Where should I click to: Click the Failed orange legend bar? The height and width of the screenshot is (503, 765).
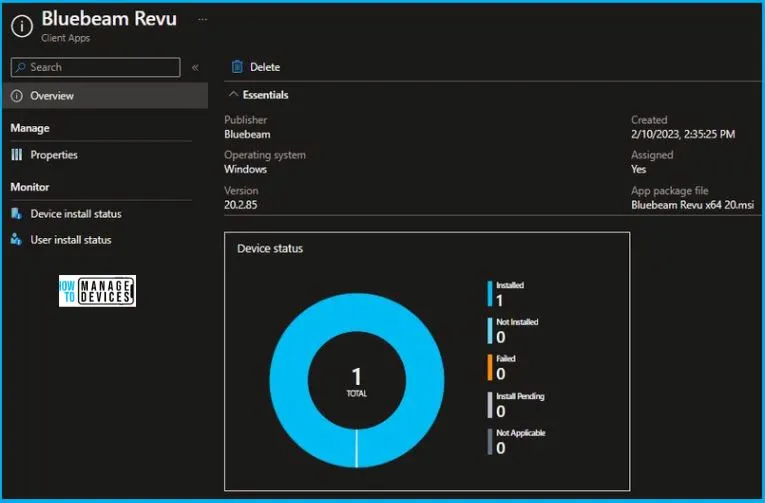(490, 367)
